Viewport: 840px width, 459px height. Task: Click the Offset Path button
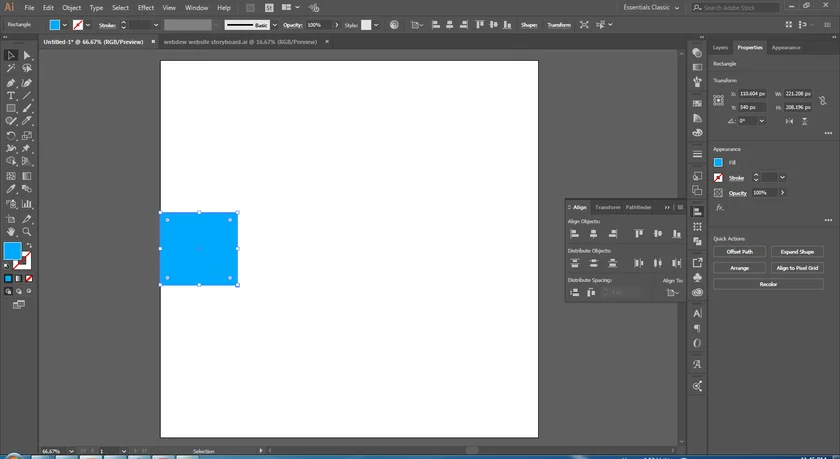pyautogui.click(x=740, y=252)
